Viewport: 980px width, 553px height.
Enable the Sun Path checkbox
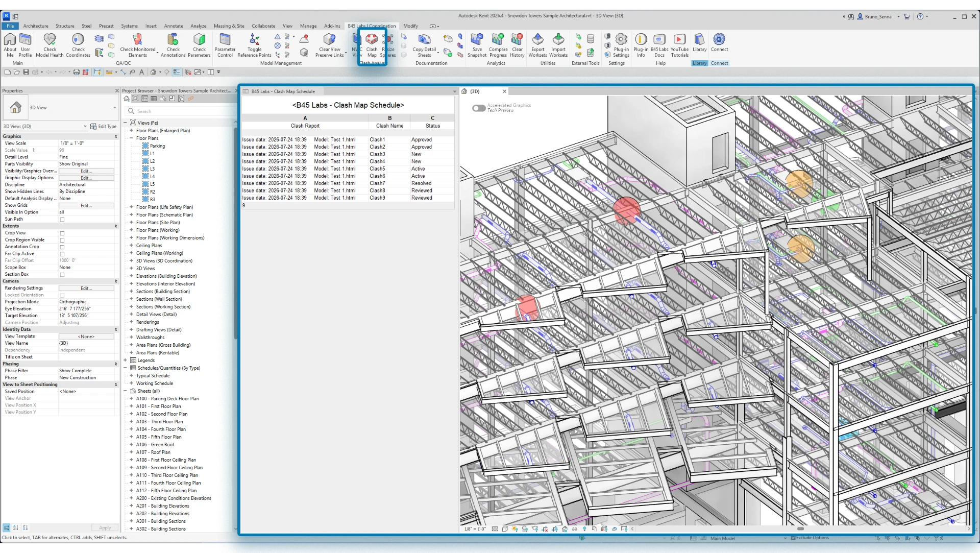click(62, 220)
